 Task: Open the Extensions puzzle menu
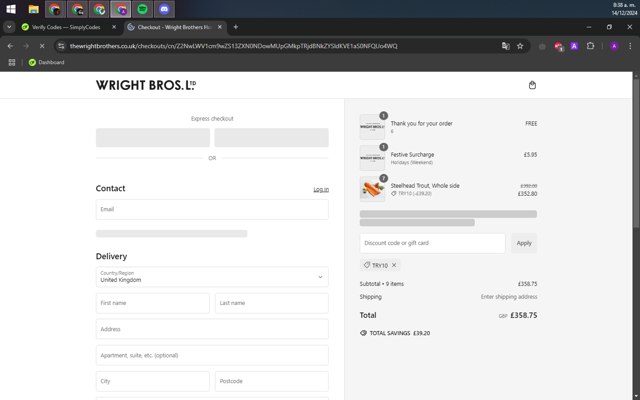590,46
